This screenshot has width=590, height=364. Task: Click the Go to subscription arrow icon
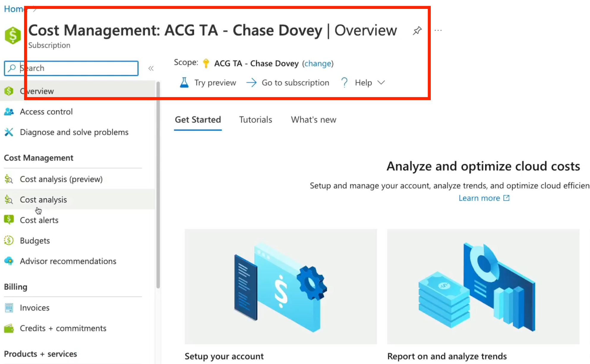[x=251, y=83]
